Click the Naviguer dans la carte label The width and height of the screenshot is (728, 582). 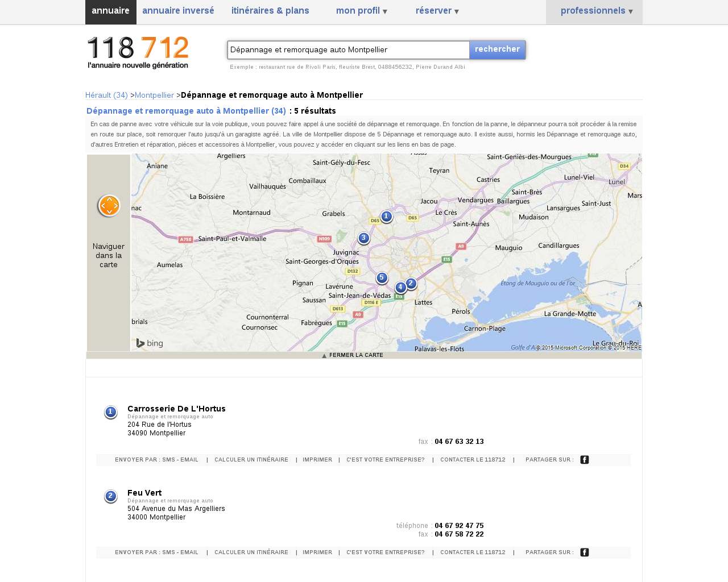click(109, 255)
